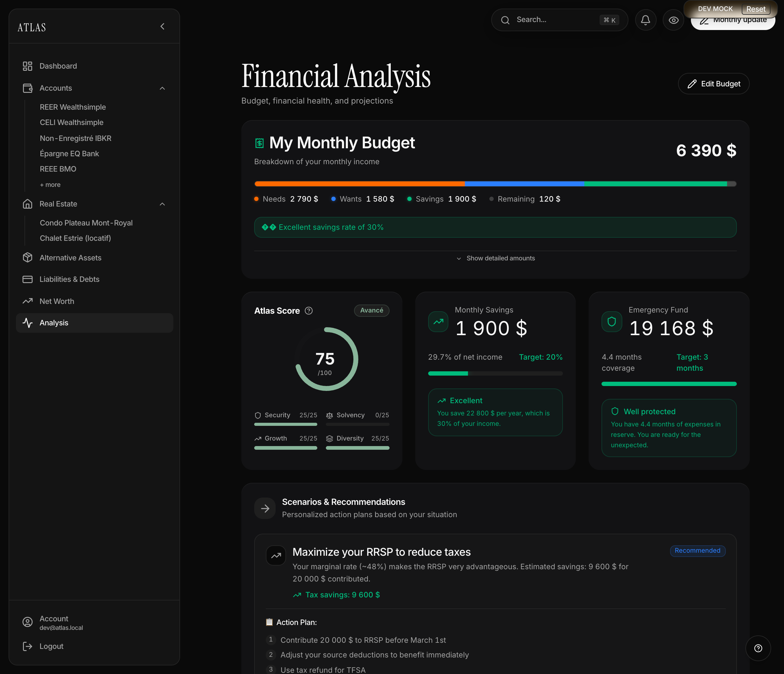Open Non-Enregistré IBKR account

[76, 138]
